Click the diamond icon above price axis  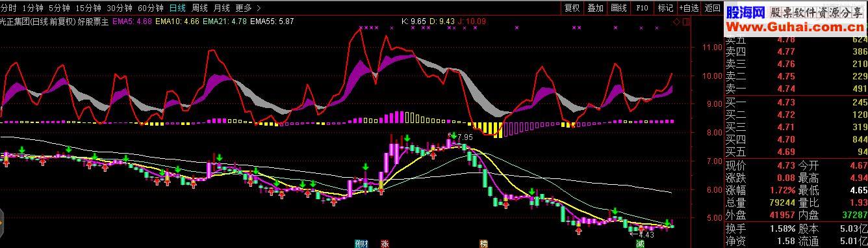tap(676, 21)
